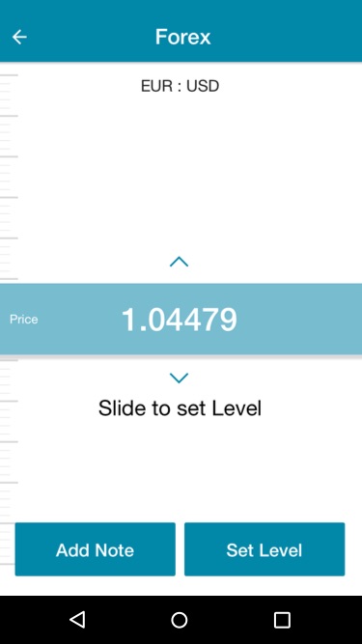Click the ruler scale above the price band
This screenshot has width=362, height=644.
click(9, 177)
